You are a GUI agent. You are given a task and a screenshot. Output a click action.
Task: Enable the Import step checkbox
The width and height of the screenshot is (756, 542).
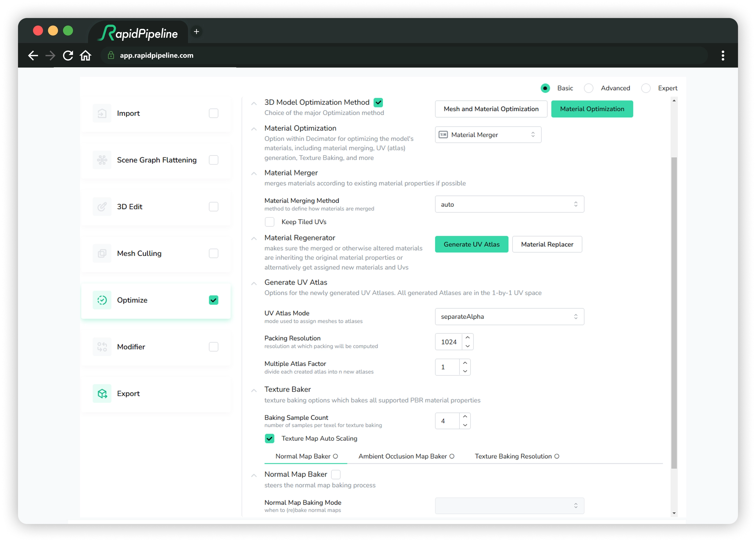(x=214, y=113)
